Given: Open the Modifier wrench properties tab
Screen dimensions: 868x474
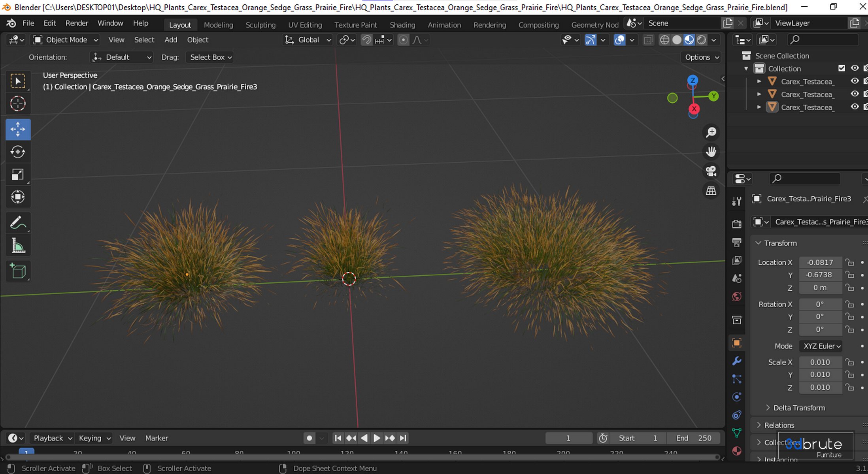Looking at the screenshot, I should click(x=737, y=361).
